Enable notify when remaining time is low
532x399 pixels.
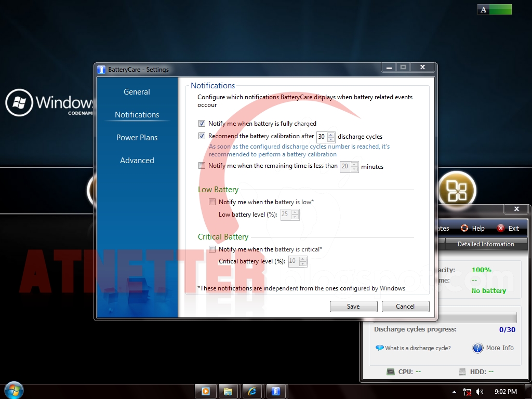pyautogui.click(x=202, y=166)
